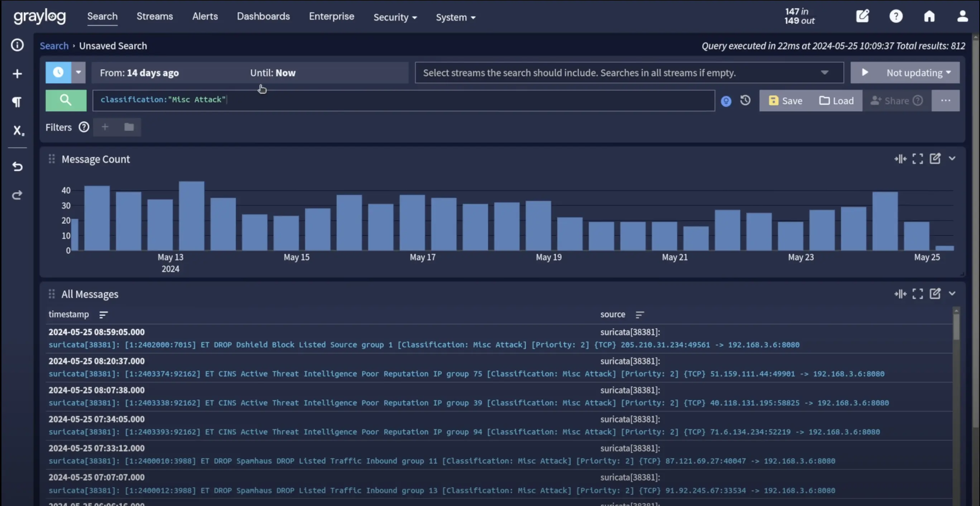Load a saved search
The height and width of the screenshot is (506, 980).
click(836, 100)
